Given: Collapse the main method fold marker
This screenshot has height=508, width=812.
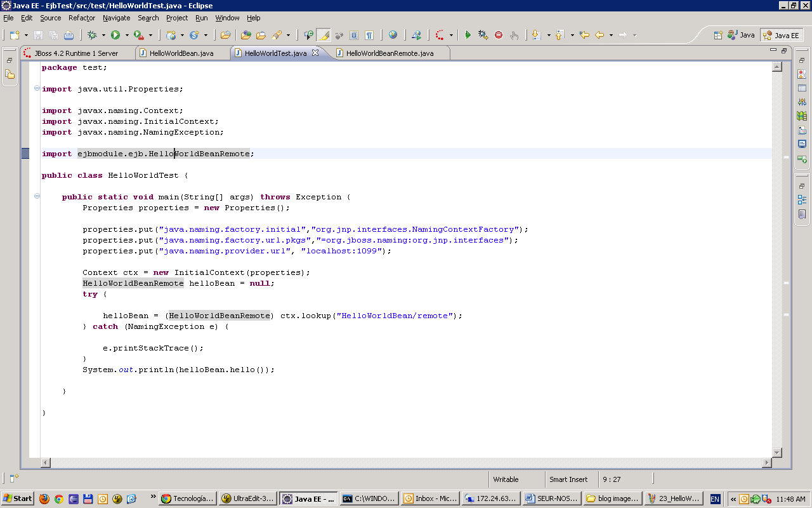Looking at the screenshot, I should coord(37,197).
